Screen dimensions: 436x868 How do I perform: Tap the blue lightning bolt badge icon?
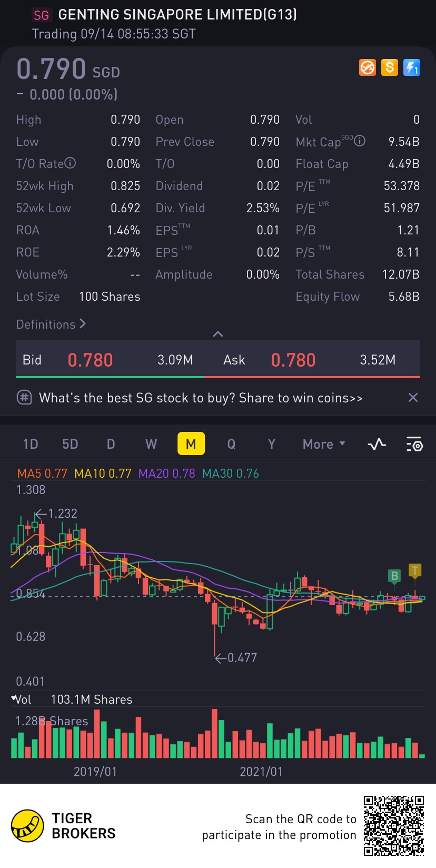click(x=412, y=67)
